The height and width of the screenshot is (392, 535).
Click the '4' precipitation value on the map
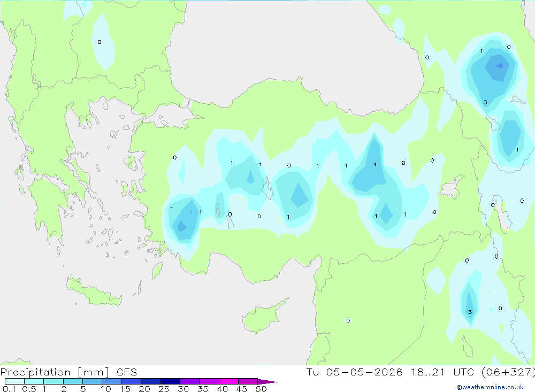375,164
